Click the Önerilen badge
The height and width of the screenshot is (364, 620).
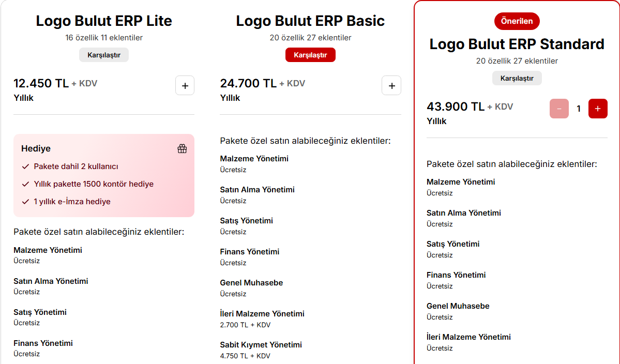(517, 21)
